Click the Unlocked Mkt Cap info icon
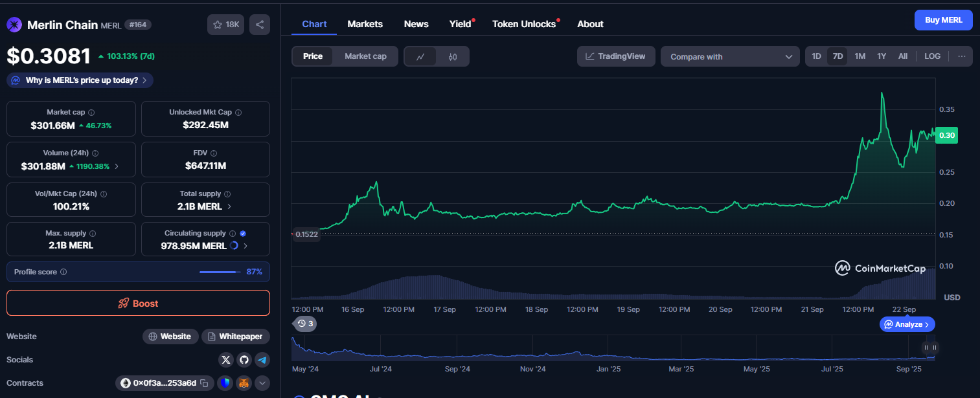Viewport: 980px width, 398px height. pyautogui.click(x=238, y=113)
